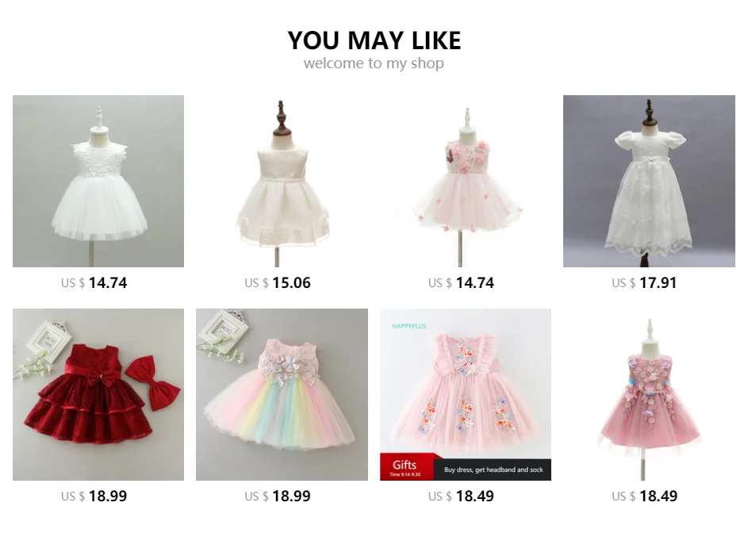View the pink floral butterfly dress
The width and height of the screenshot is (748, 560).
click(x=466, y=181)
